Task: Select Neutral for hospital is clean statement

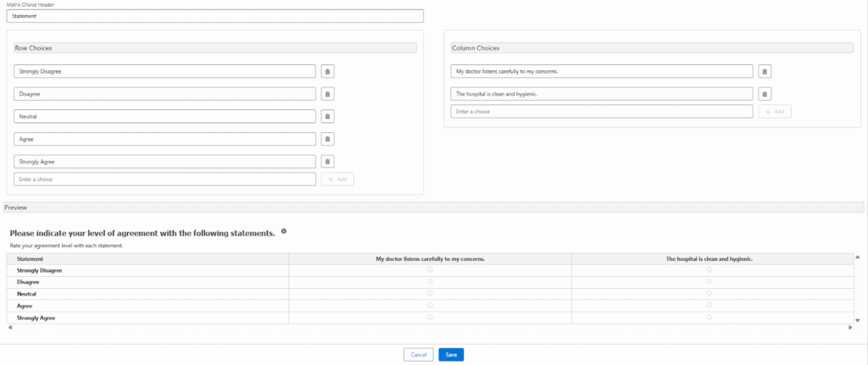Action: [x=709, y=293]
